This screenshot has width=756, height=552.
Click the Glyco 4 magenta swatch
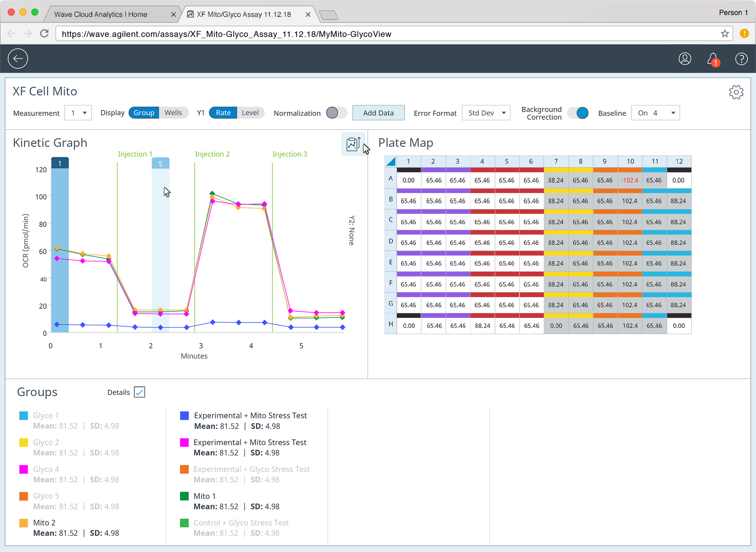coord(24,469)
